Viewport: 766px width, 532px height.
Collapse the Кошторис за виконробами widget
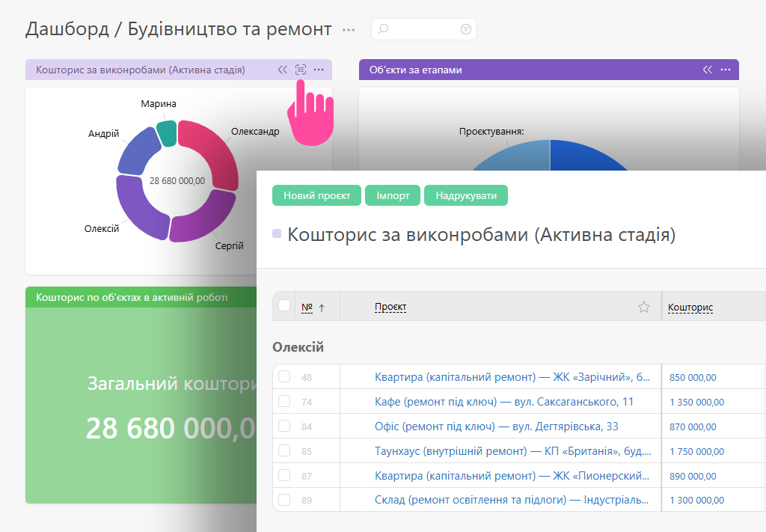click(282, 70)
